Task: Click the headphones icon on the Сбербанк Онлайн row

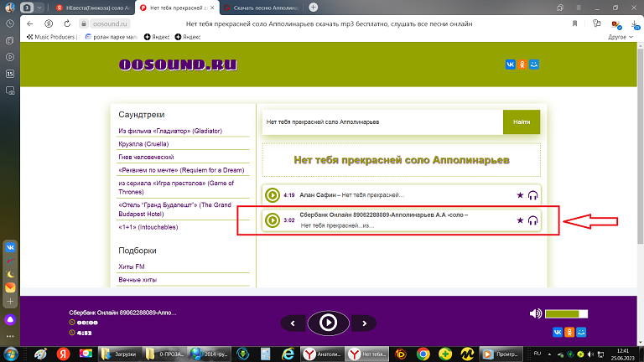Action: pos(532,221)
